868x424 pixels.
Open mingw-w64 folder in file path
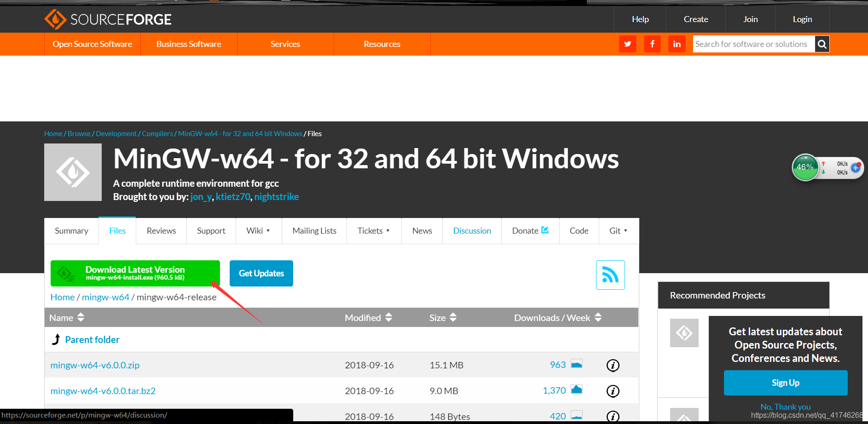(x=105, y=297)
